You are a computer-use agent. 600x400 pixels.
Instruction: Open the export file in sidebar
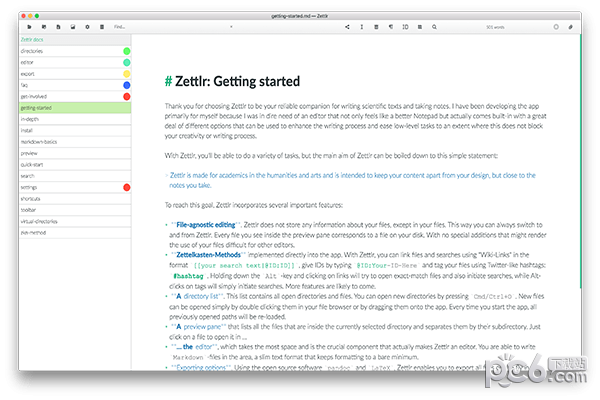click(75, 73)
